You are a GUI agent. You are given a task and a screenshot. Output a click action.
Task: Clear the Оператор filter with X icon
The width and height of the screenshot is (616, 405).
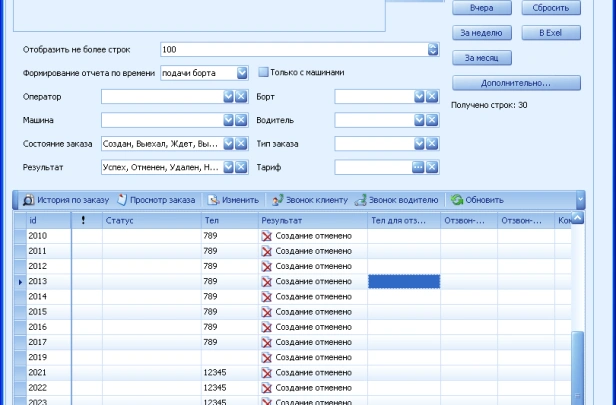pos(241,96)
